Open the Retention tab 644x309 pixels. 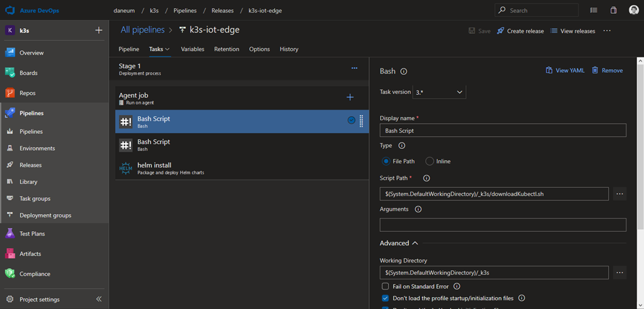coord(226,49)
